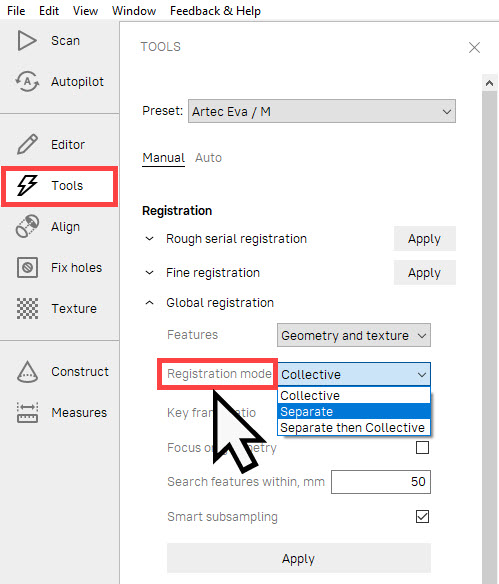Open the Features Geometry and texture dropdown
Image resolution: width=499 pixels, height=584 pixels.
tap(354, 335)
